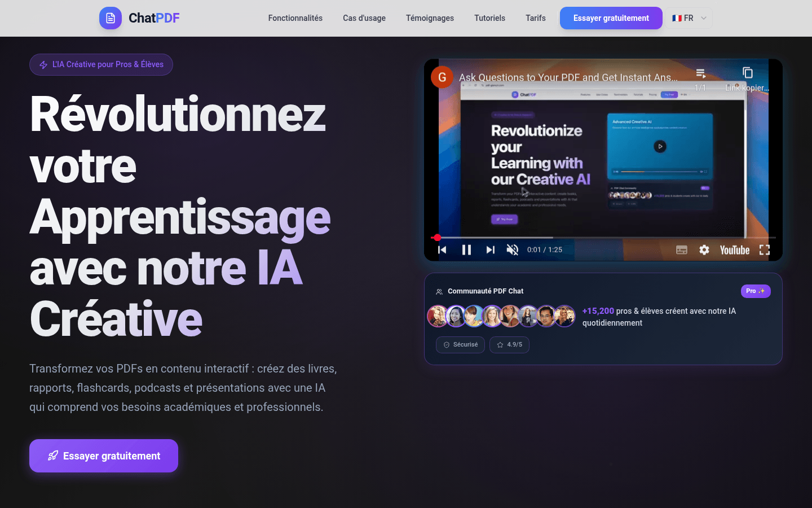Screen dimensions: 812x508
Task: Click Essayer gratuitement in the header
Action: click(611, 18)
